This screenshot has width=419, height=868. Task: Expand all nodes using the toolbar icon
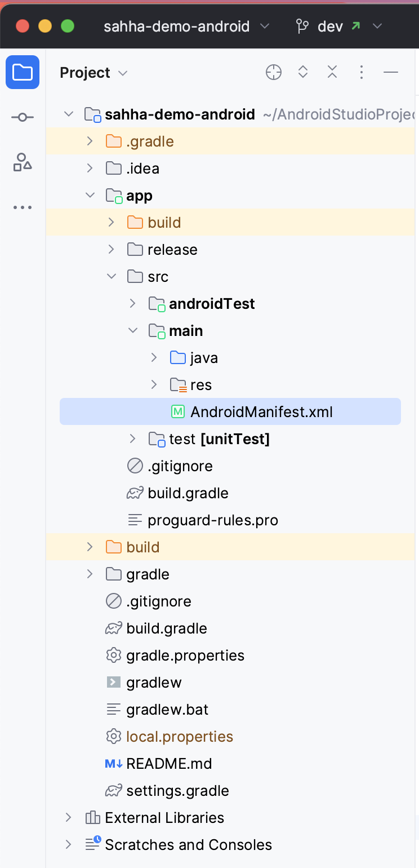click(302, 72)
